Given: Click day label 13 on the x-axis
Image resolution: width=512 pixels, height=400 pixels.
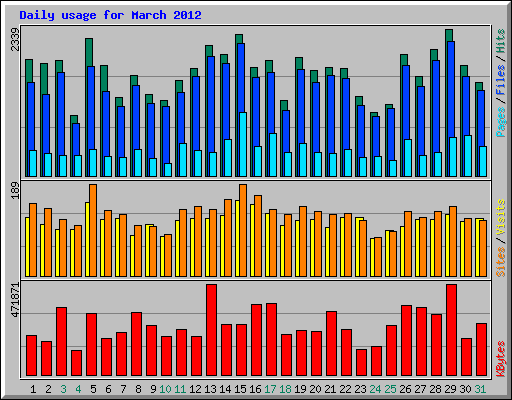Looking at the screenshot, I should pos(210,389).
